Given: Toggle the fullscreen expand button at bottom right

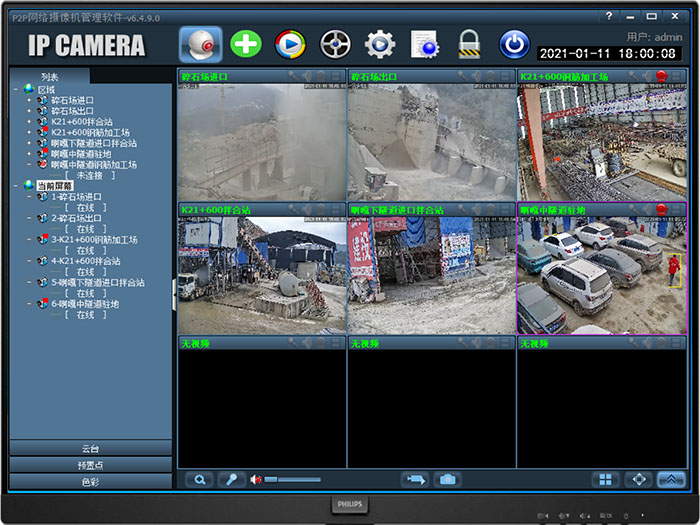Looking at the screenshot, I should (638, 480).
